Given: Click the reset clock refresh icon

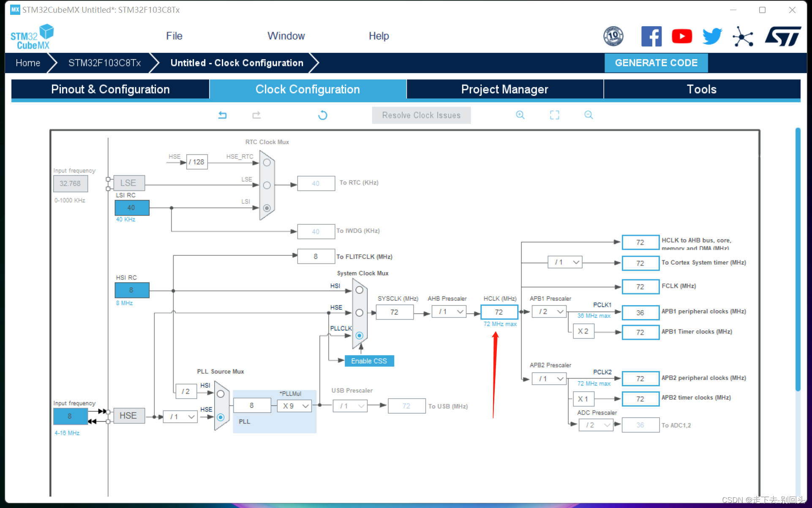Looking at the screenshot, I should [x=323, y=115].
